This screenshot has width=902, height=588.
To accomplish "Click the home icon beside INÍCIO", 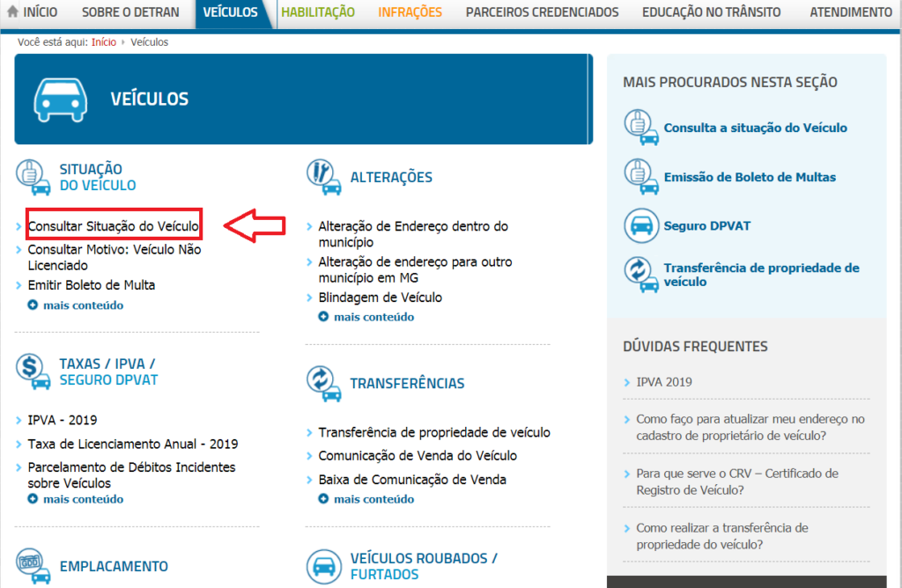I will [12, 11].
